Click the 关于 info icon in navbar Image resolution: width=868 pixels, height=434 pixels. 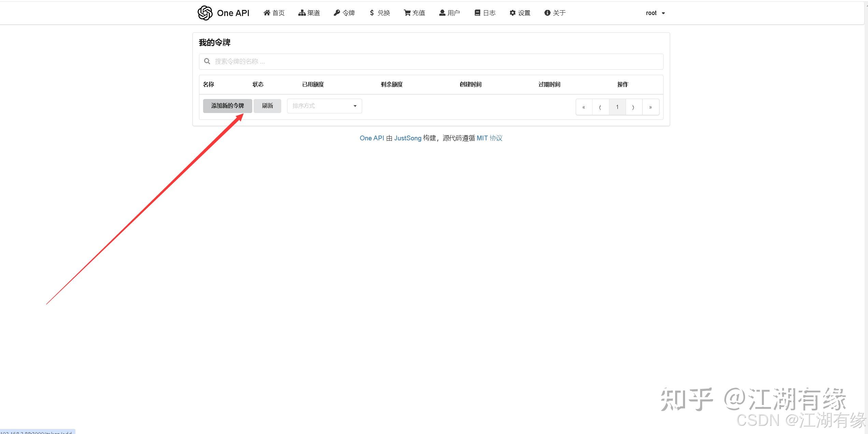pyautogui.click(x=547, y=13)
